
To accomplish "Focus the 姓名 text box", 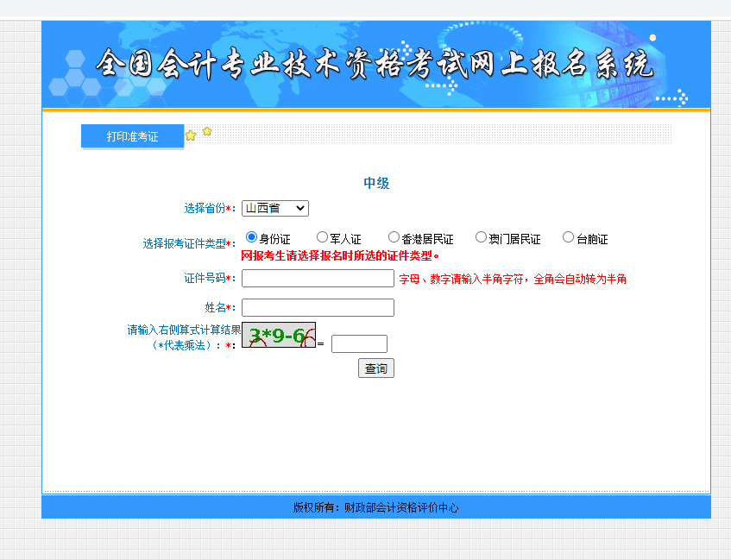I will click(318, 307).
